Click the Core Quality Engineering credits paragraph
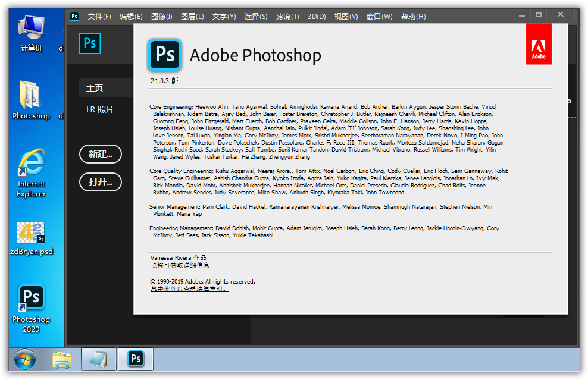The height and width of the screenshot is (380, 588). (x=329, y=182)
